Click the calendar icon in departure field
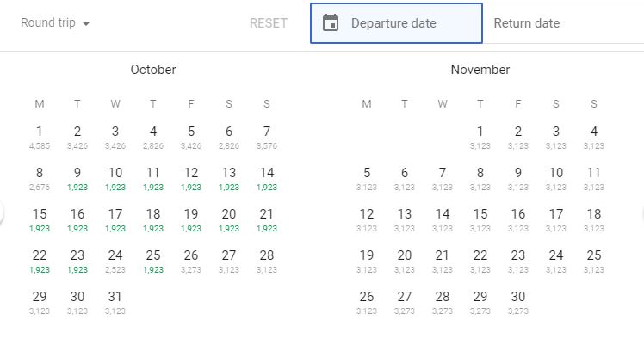 click(331, 23)
